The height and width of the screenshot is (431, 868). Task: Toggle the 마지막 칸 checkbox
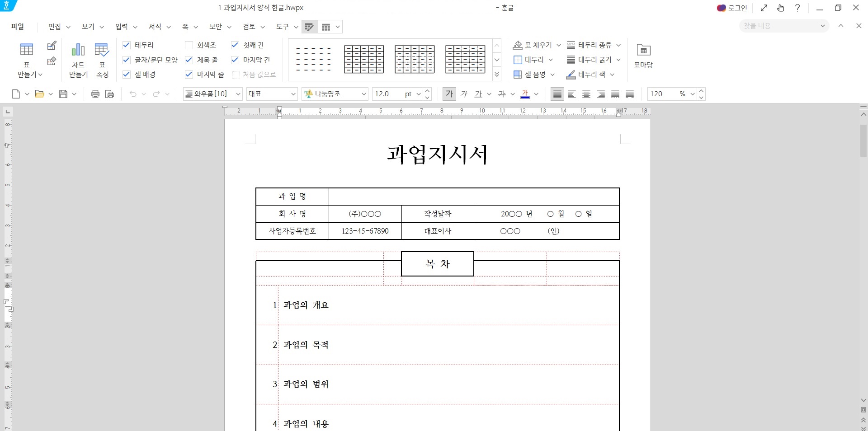pyautogui.click(x=235, y=60)
